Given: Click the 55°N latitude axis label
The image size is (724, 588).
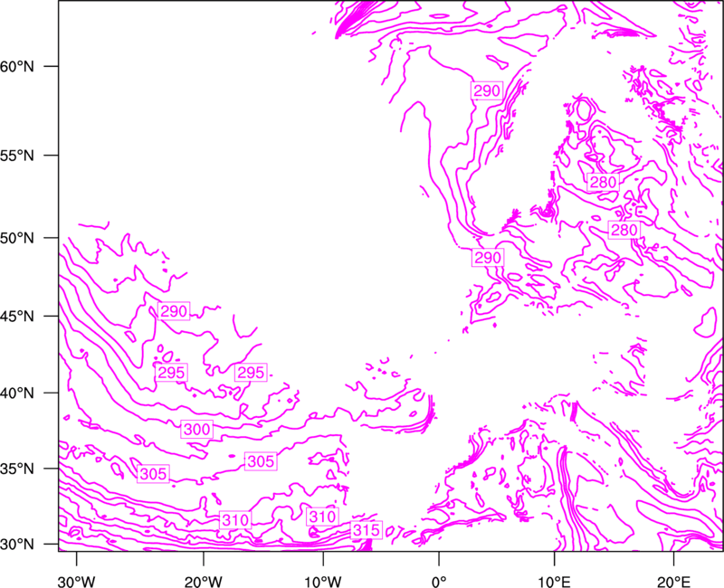Looking at the screenshot, I should [x=17, y=156].
